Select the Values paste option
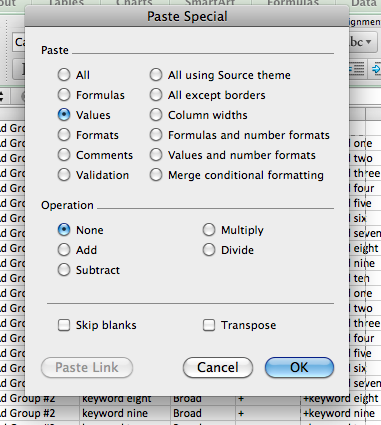This screenshot has width=381, height=425. pos(64,115)
